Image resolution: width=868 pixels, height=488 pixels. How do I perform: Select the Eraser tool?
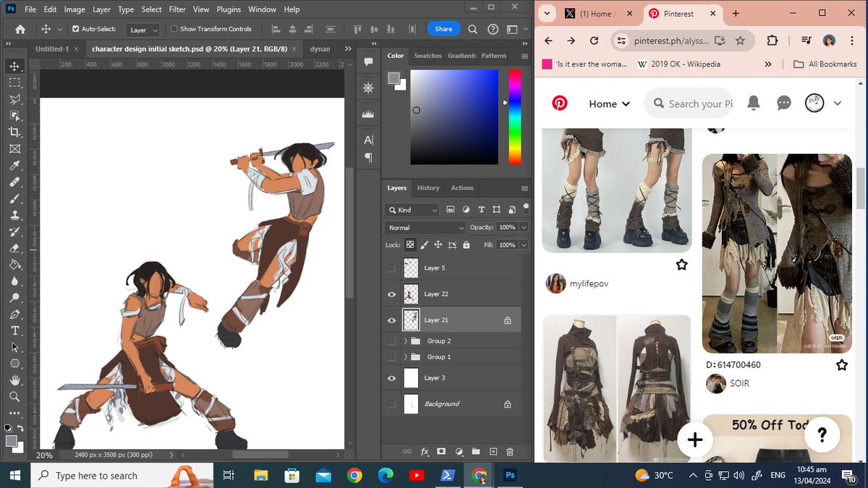point(14,248)
